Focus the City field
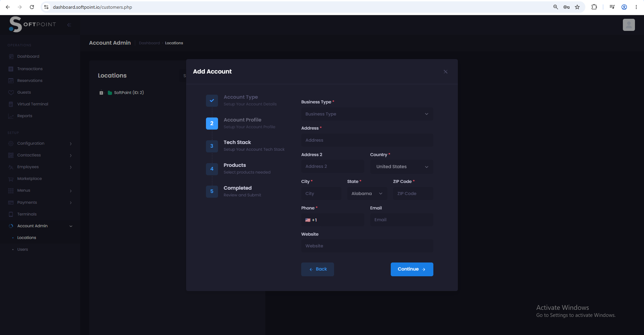The height and width of the screenshot is (335, 644). click(x=321, y=194)
